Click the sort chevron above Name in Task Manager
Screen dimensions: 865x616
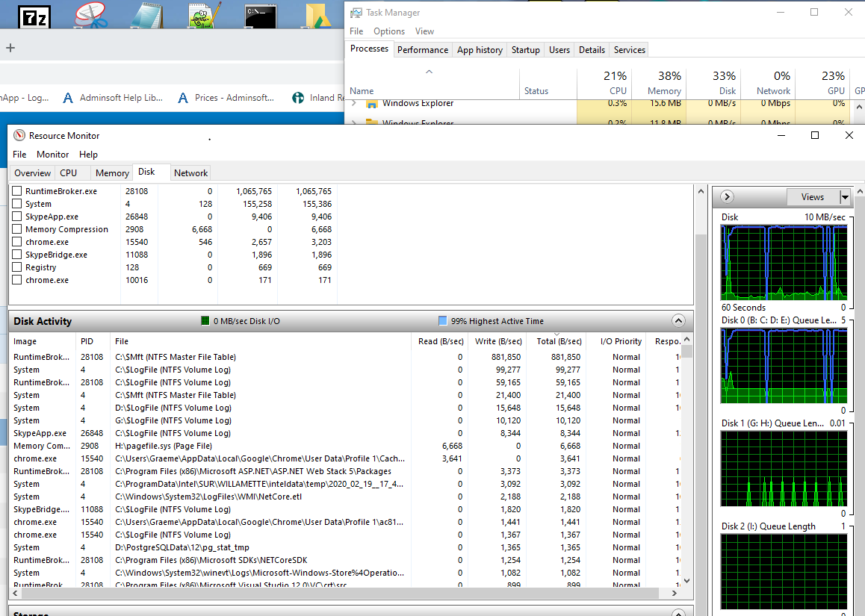430,72
